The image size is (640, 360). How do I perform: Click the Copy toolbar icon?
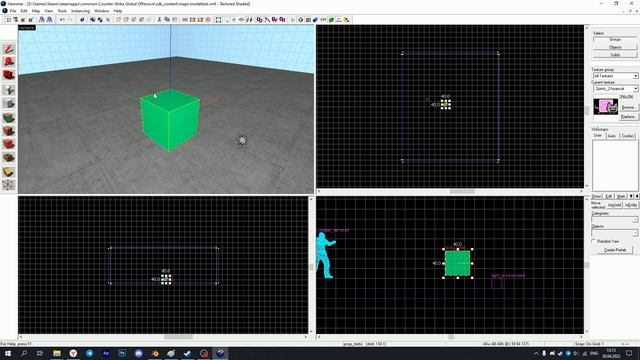[x=167, y=20]
